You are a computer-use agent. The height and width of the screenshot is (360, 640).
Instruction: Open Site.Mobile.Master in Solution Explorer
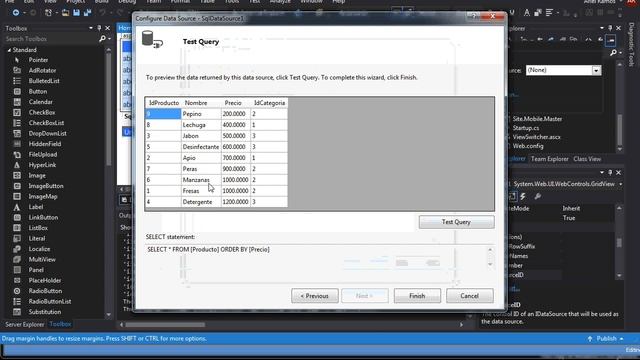pyautogui.click(x=537, y=119)
